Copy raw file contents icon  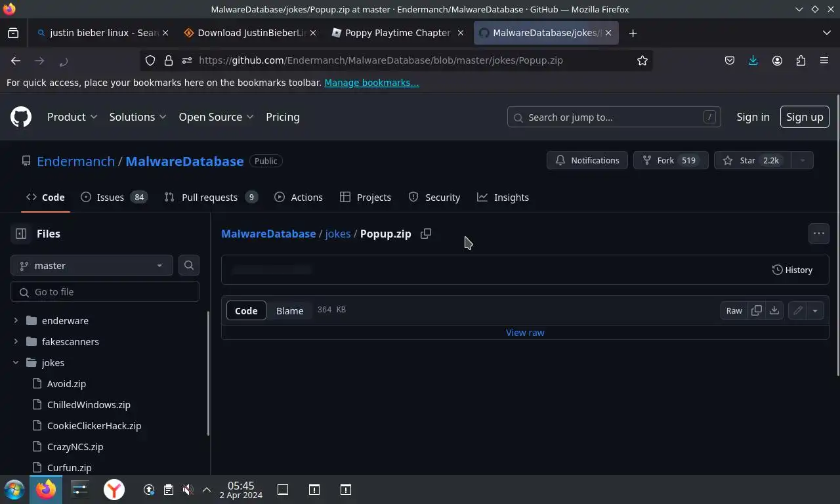pyautogui.click(x=757, y=310)
